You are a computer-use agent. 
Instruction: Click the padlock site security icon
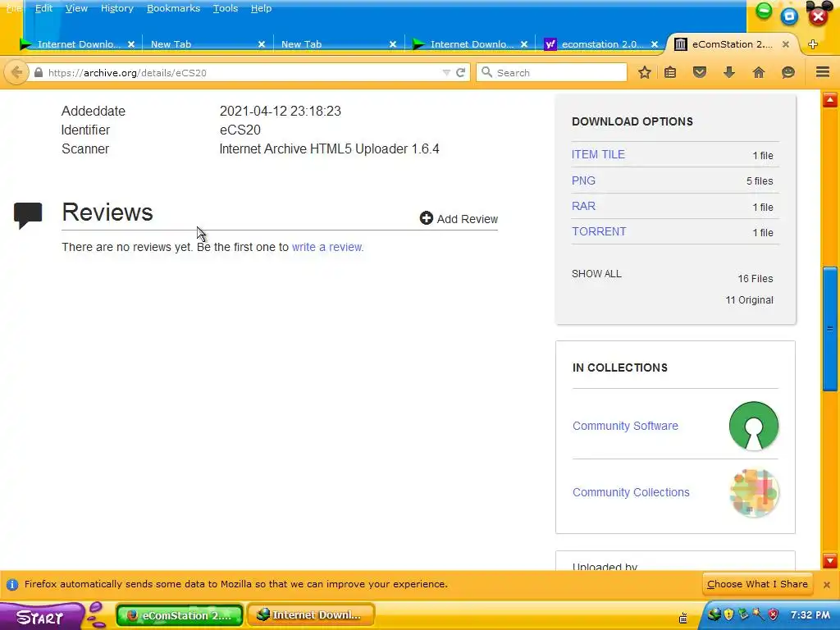[38, 72]
